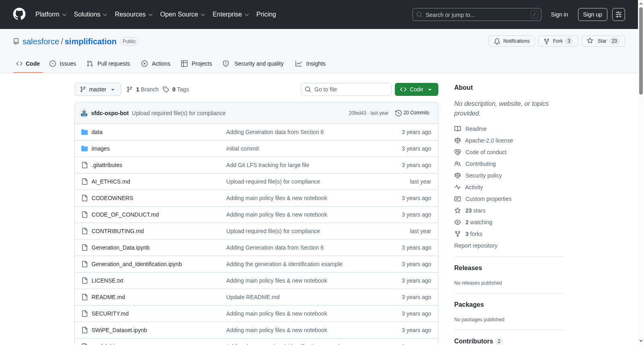
Task: Click the Search or jump to field
Action: point(477,14)
